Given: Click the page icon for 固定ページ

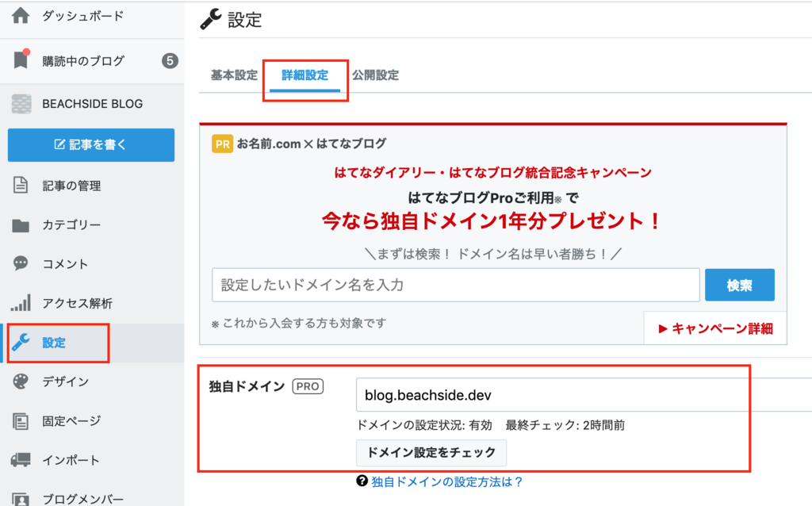Looking at the screenshot, I should tap(21, 421).
